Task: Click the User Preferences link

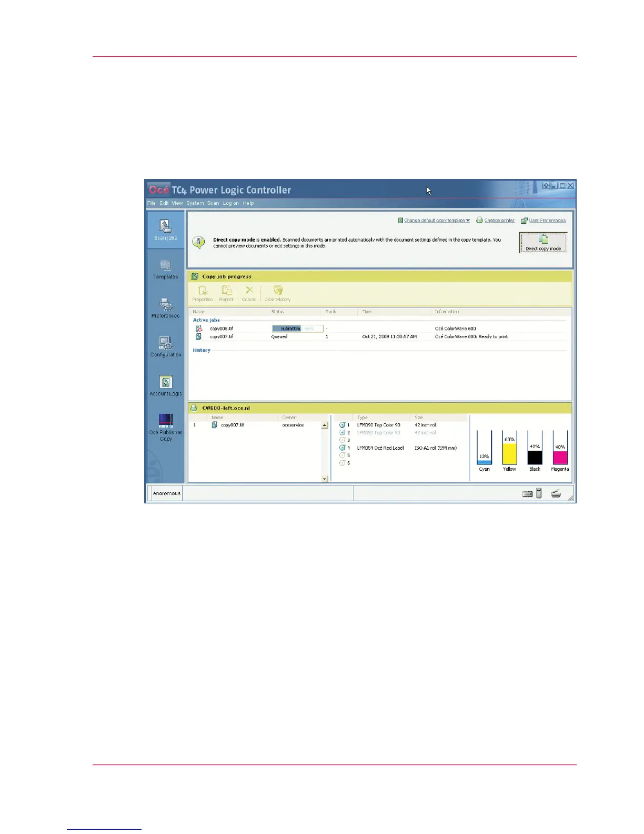Action: tap(544, 221)
